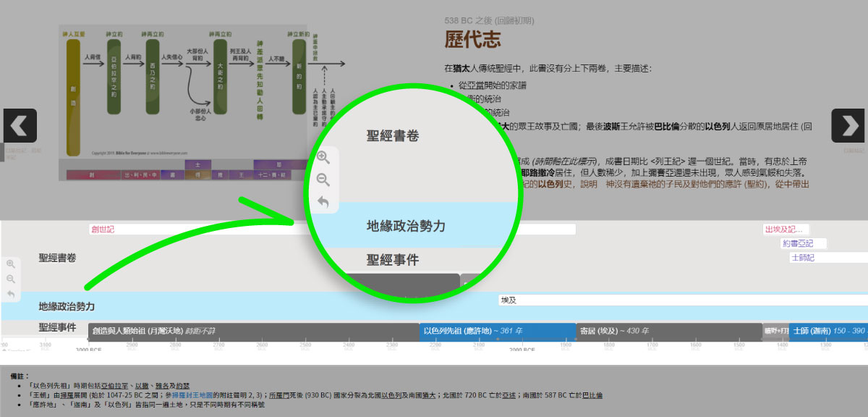Screen dimensions: 868x417
Task: Click the 歷代志 heading
Action: [472, 40]
